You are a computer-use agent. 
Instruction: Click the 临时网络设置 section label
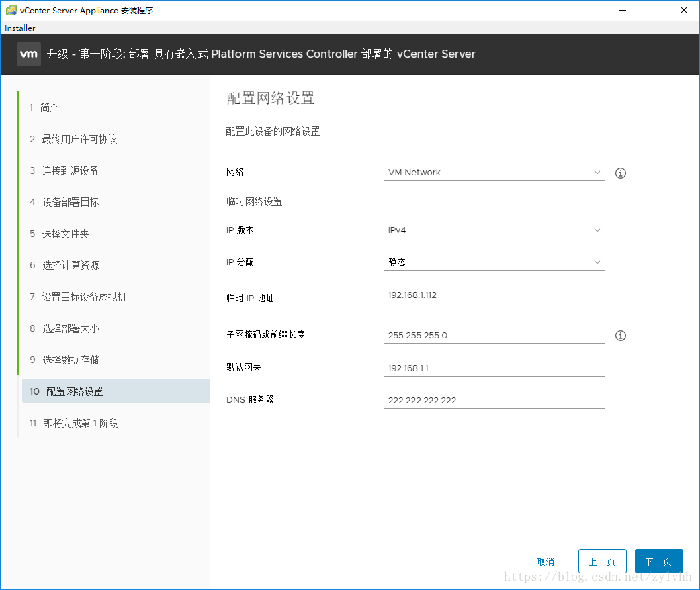(x=254, y=201)
